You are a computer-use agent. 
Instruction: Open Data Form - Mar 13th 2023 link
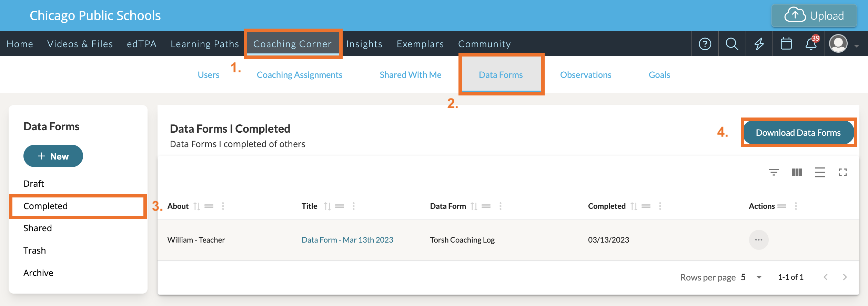pos(347,240)
